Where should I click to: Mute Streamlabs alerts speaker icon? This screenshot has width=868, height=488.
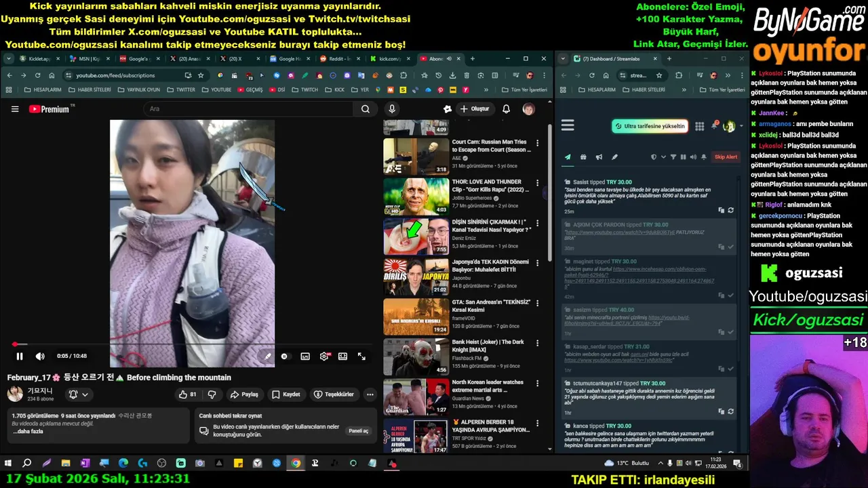click(693, 157)
